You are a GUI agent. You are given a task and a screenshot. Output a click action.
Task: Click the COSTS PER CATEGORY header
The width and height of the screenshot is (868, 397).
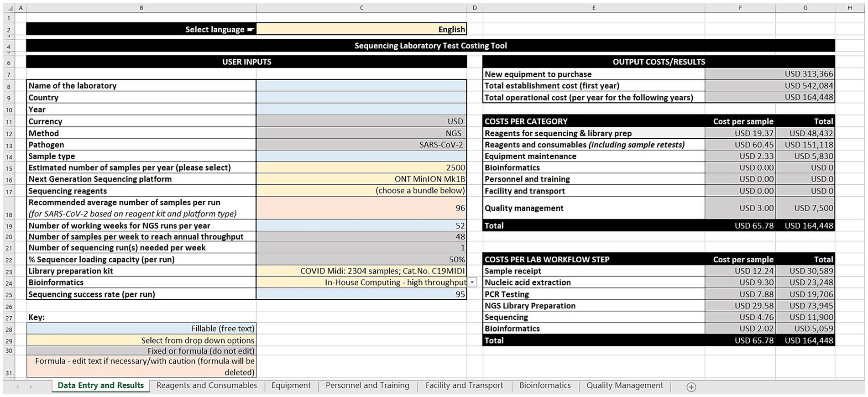(x=594, y=121)
